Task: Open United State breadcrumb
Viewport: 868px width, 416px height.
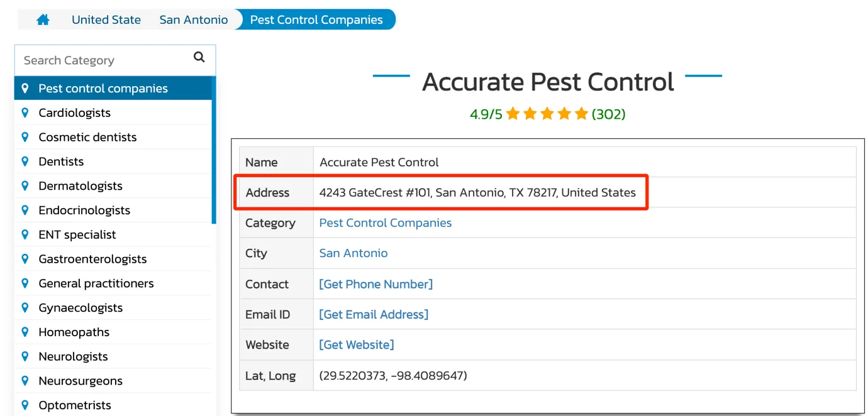Action: [106, 19]
